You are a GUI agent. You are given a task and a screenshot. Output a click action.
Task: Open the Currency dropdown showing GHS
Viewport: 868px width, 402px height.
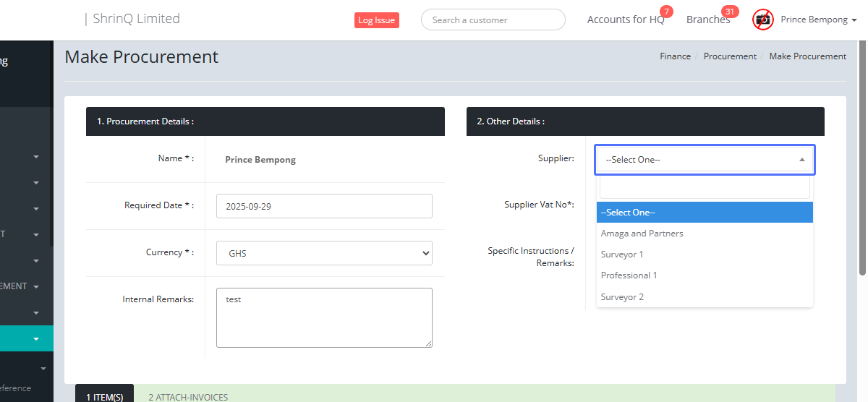click(324, 253)
